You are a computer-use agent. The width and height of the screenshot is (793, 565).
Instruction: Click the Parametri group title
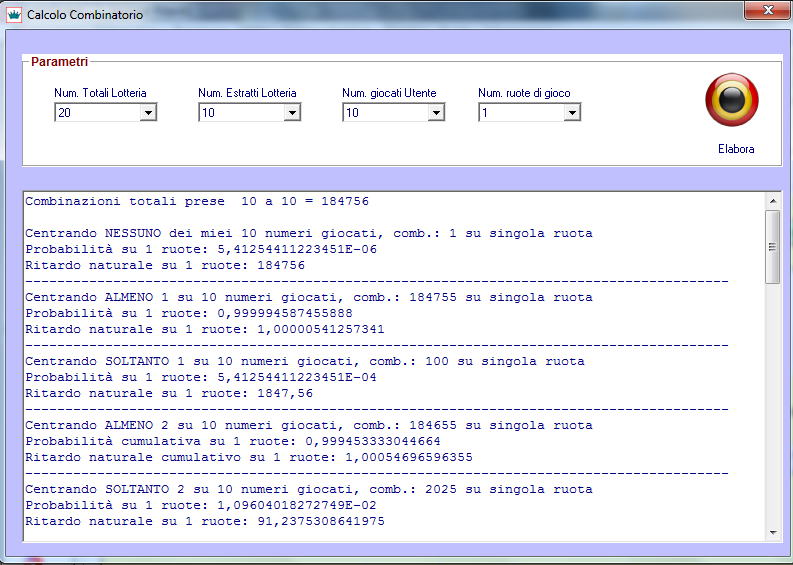pyautogui.click(x=60, y=62)
